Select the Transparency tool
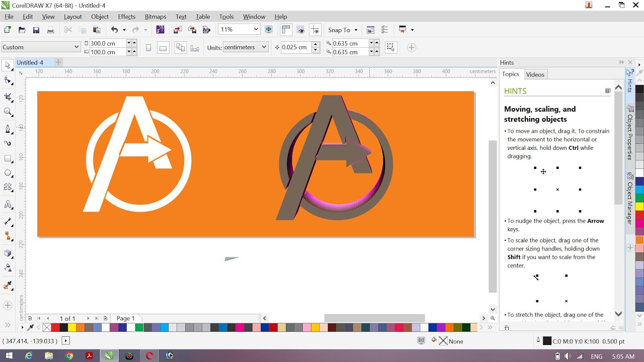Screen dimensions: 644x362 (x=8, y=268)
